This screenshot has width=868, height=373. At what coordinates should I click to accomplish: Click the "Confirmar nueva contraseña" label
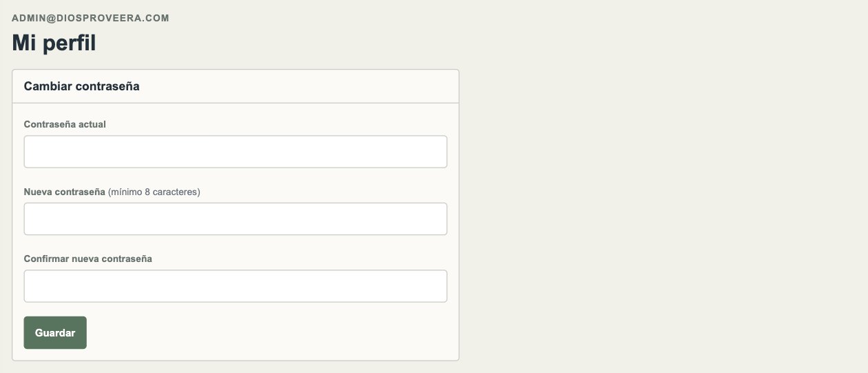pyautogui.click(x=88, y=259)
